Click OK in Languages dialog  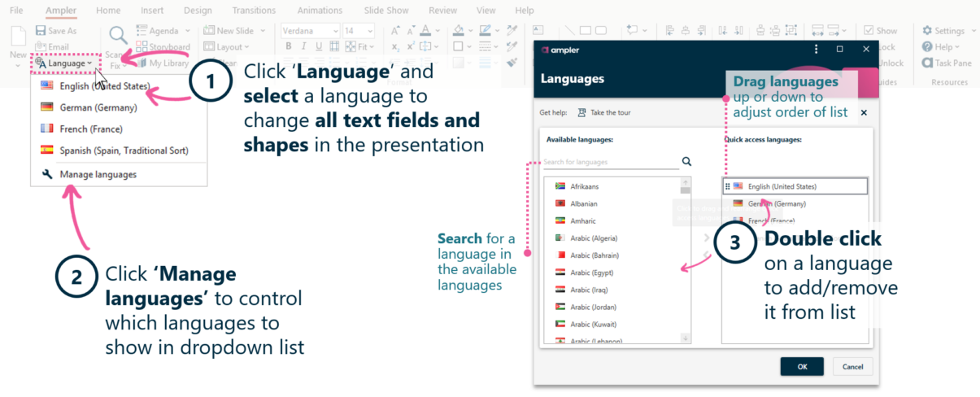tap(802, 366)
